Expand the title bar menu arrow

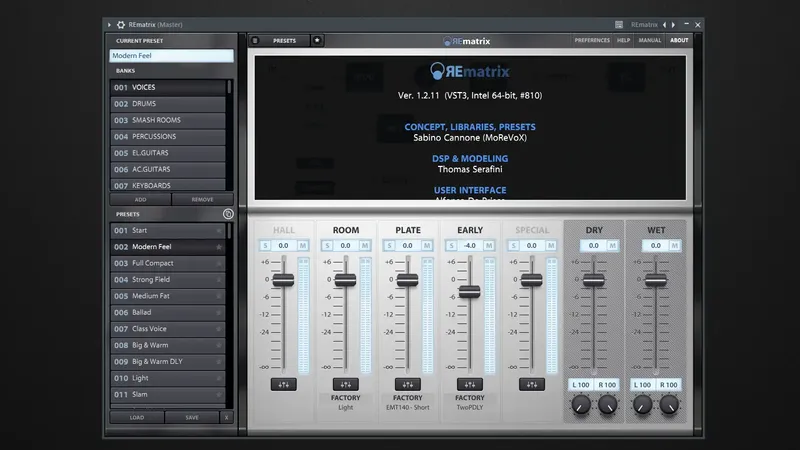[x=109, y=24]
